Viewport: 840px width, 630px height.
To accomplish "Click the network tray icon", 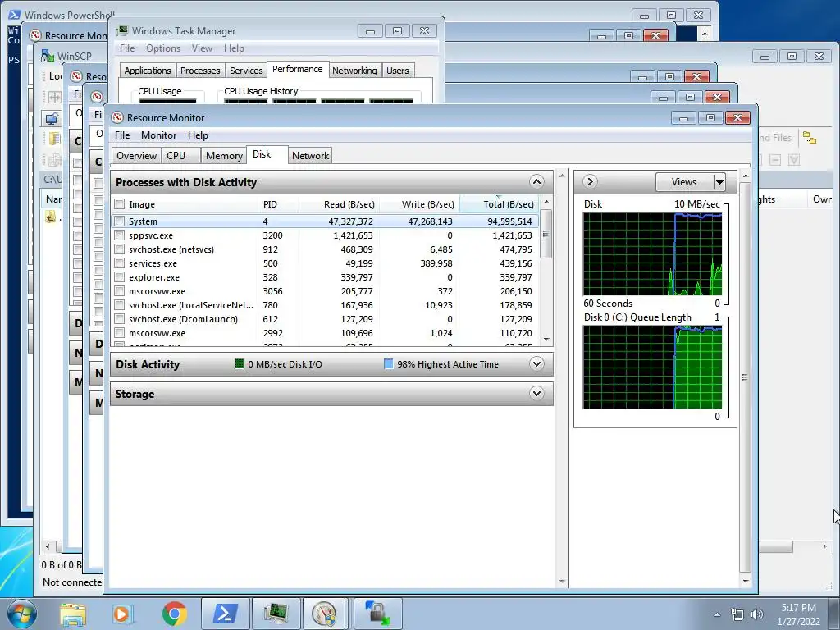I will 737,614.
